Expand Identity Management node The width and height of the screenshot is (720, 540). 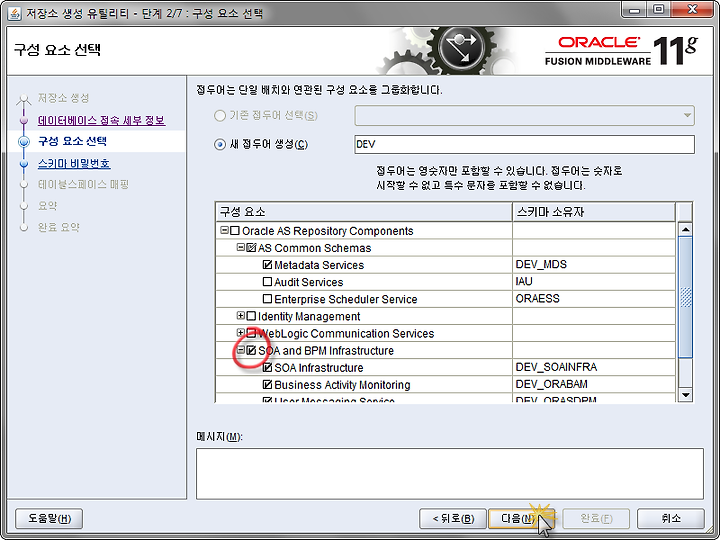click(x=240, y=315)
